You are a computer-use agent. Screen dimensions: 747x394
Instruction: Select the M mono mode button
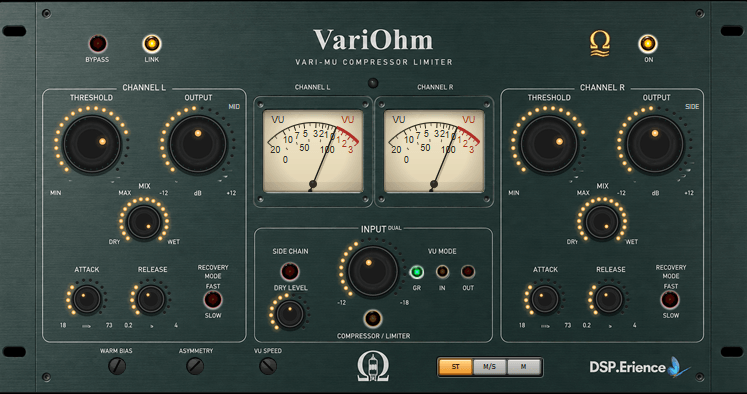(524, 367)
